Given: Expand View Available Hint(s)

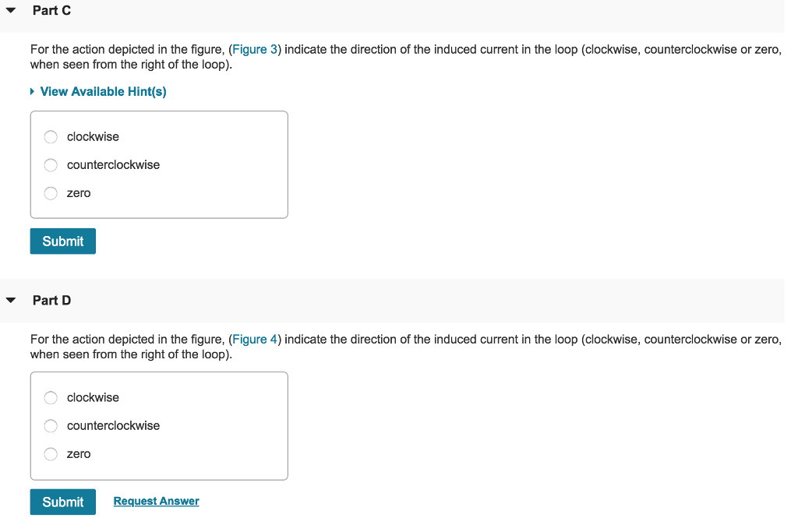Looking at the screenshot, I should (102, 91).
